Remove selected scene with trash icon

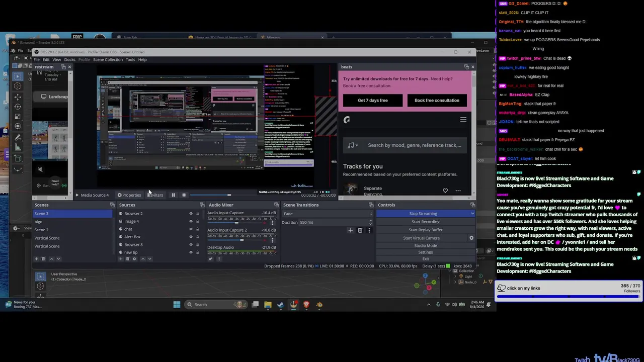pyautogui.click(x=43, y=259)
